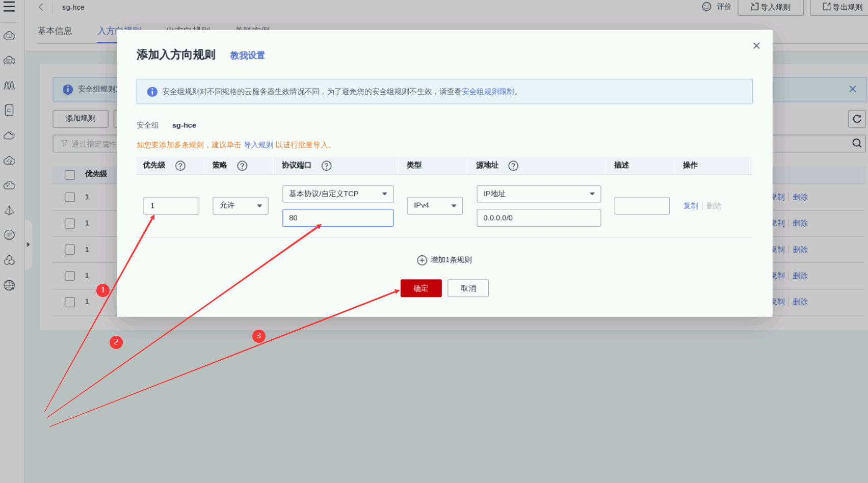Switch to the 入方向规则 tab
868x483 pixels.
coord(119,31)
